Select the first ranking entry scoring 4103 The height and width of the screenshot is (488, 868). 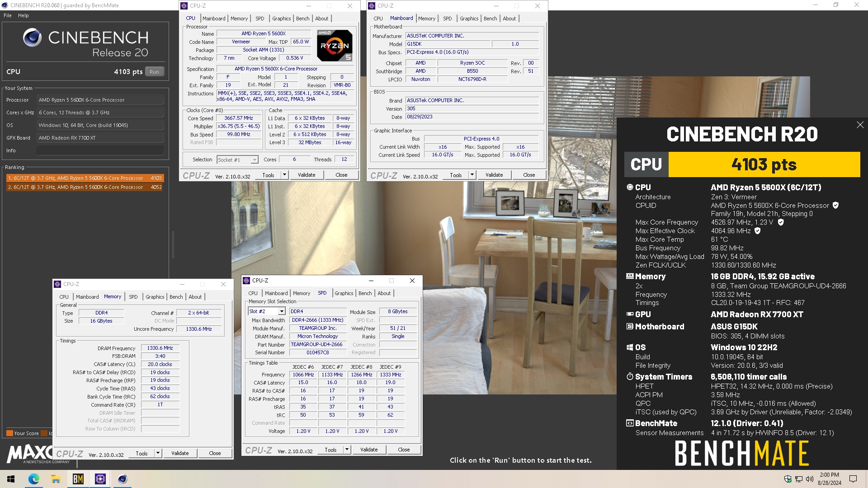pyautogui.click(x=85, y=178)
